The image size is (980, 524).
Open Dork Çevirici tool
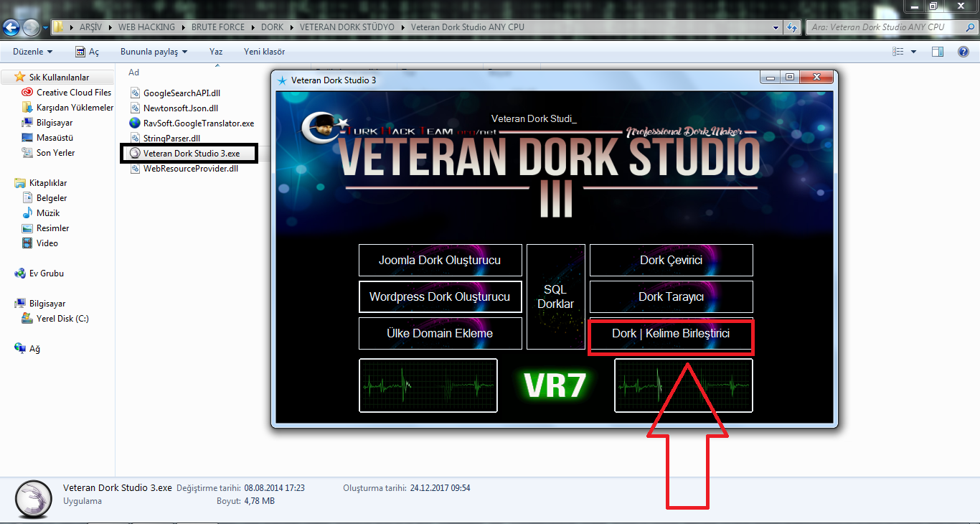tap(672, 260)
